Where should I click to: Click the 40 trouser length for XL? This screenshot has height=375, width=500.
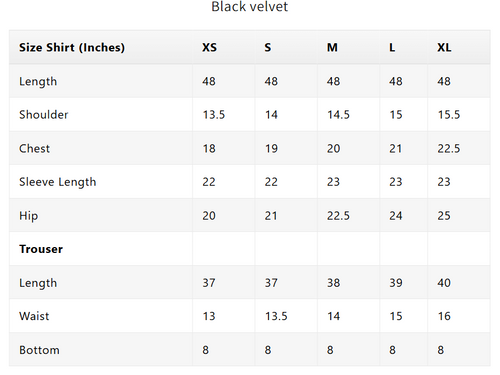tap(444, 283)
